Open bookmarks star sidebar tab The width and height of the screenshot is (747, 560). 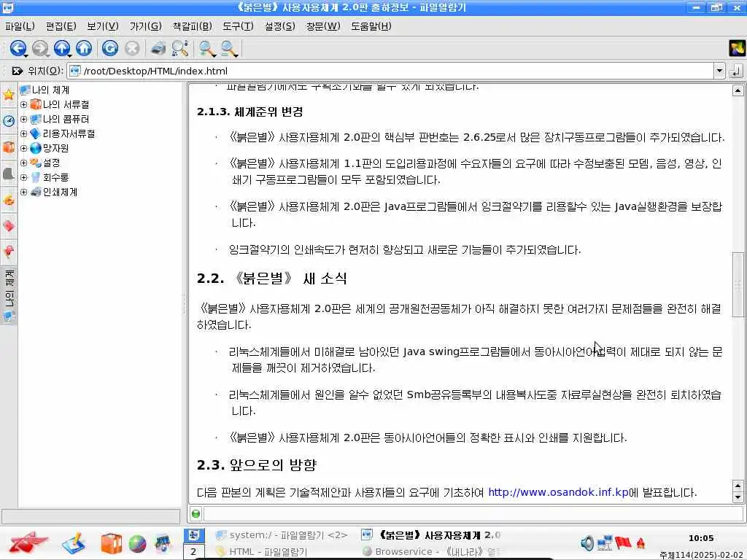(9, 95)
